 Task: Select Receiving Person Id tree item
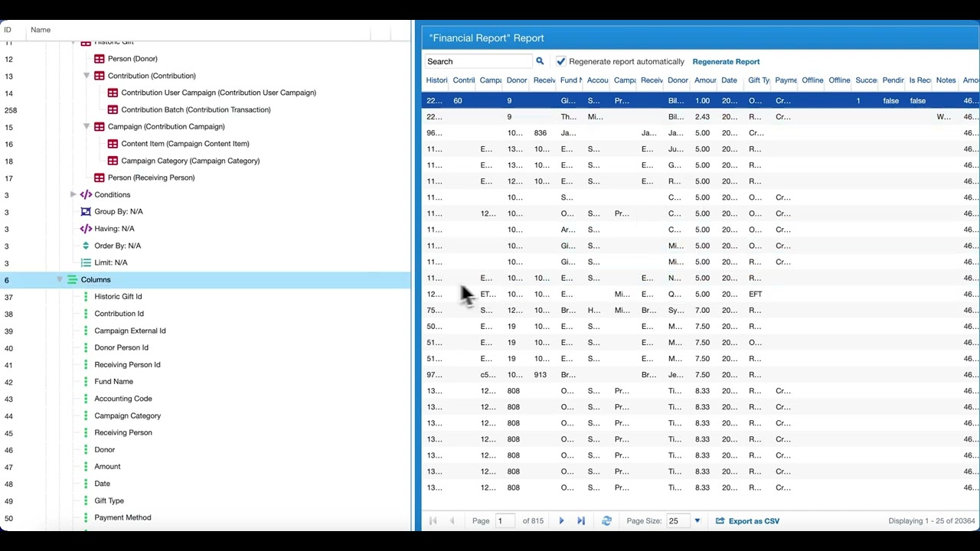[x=127, y=365]
